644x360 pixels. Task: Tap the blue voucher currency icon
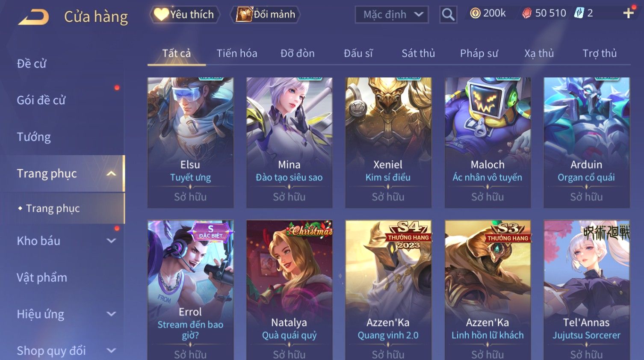point(579,13)
